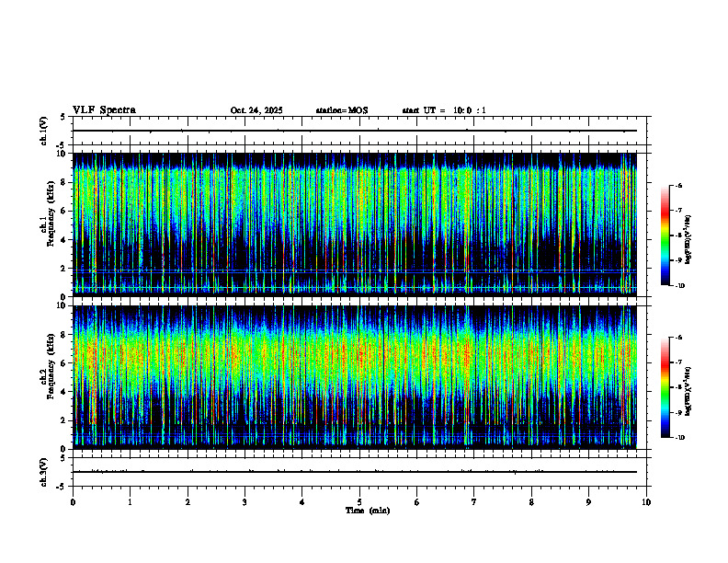Image resolution: width=728 pixels, height=563 pixels.
Task: Click the ch.2 spectrogram panel
Action: click(x=355, y=377)
